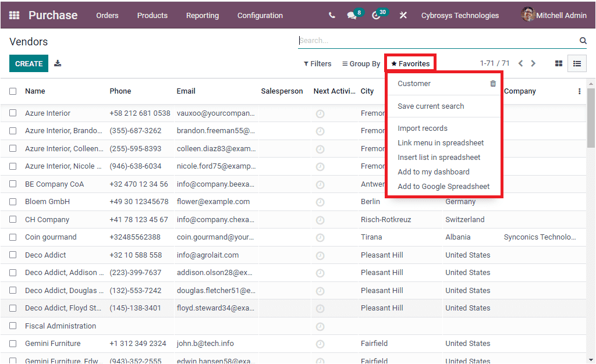Select the list view icon
Viewport: 596px width, 364px height.
click(577, 63)
